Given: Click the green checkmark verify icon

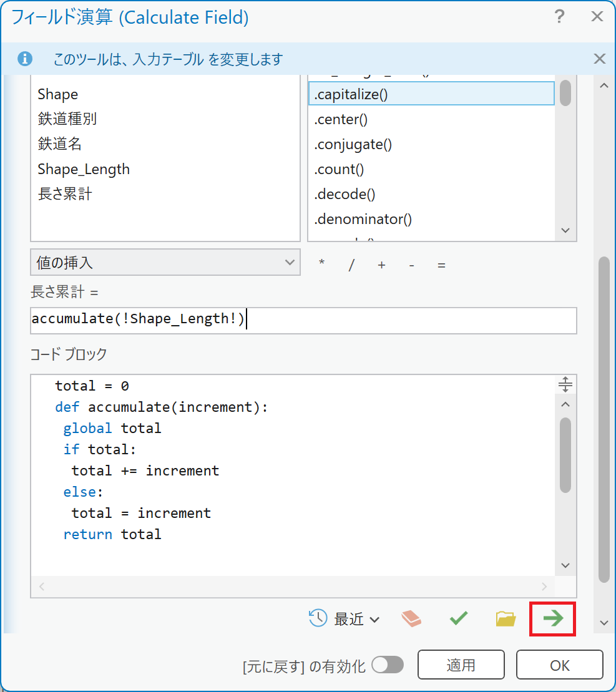Looking at the screenshot, I should tap(459, 618).
